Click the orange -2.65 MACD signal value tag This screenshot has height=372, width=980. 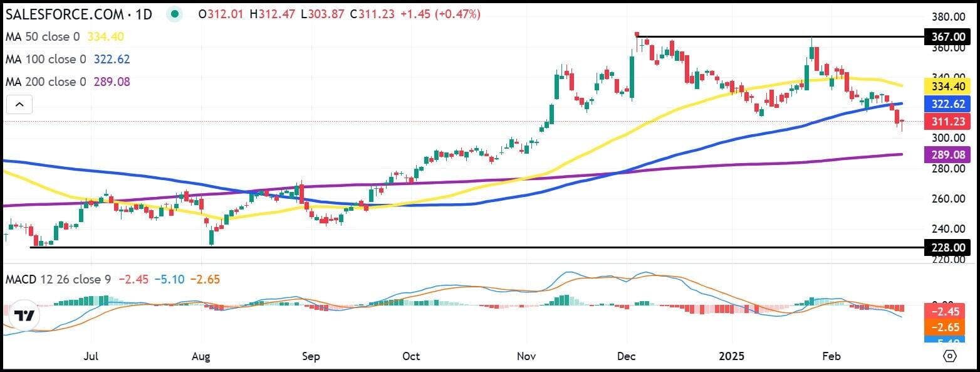point(947,327)
